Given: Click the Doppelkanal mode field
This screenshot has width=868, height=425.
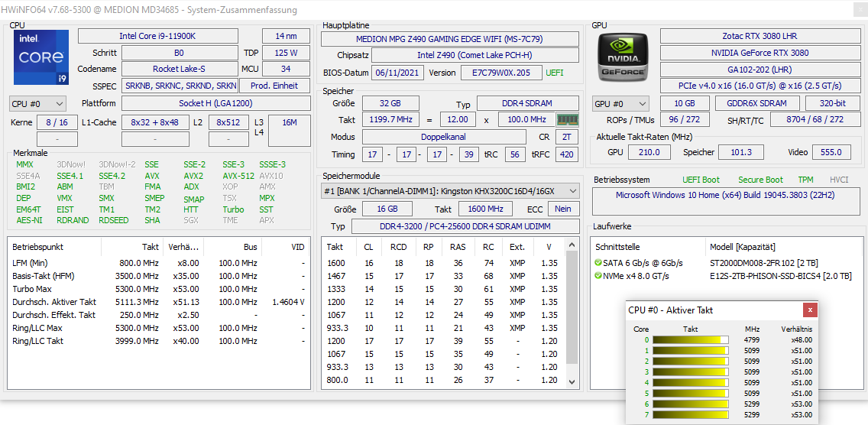Looking at the screenshot, I should [445, 137].
